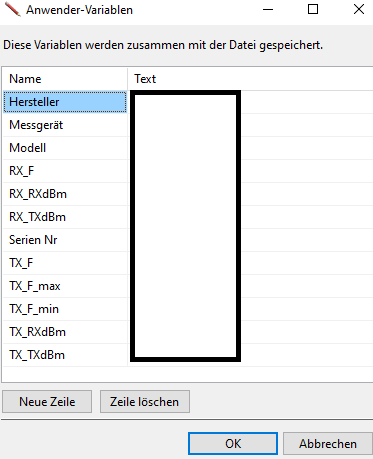Screen dimensions: 373x459
Task: Delete the row with Zeile löschen
Action: coord(145,402)
